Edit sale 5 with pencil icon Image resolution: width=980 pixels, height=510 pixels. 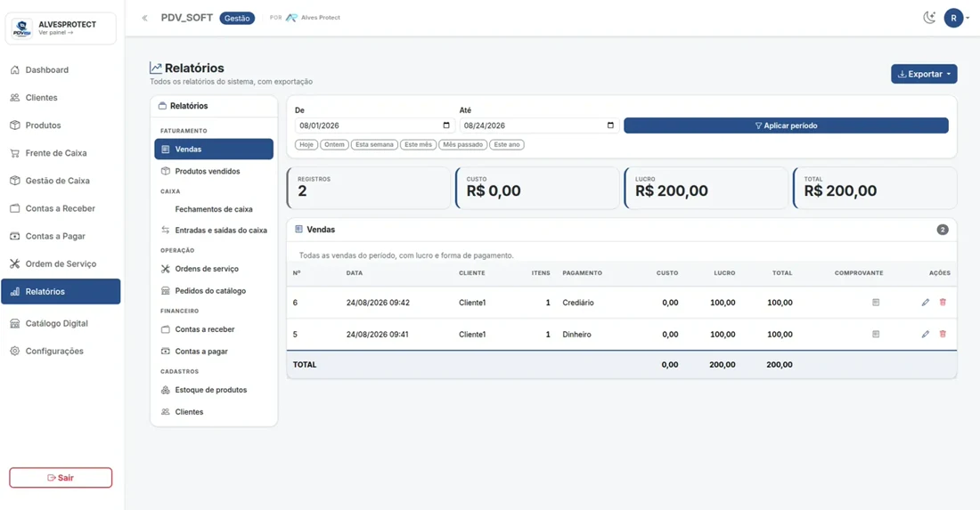(925, 334)
